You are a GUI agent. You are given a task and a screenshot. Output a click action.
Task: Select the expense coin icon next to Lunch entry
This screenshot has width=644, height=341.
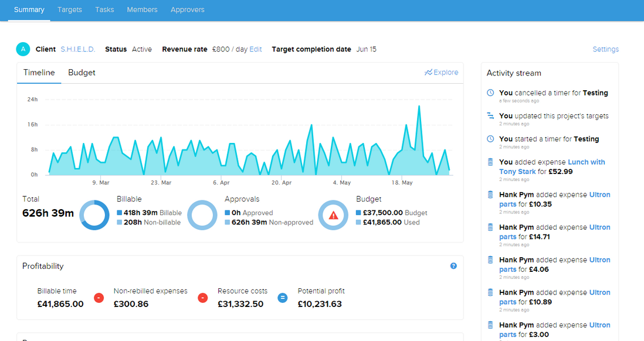point(489,162)
